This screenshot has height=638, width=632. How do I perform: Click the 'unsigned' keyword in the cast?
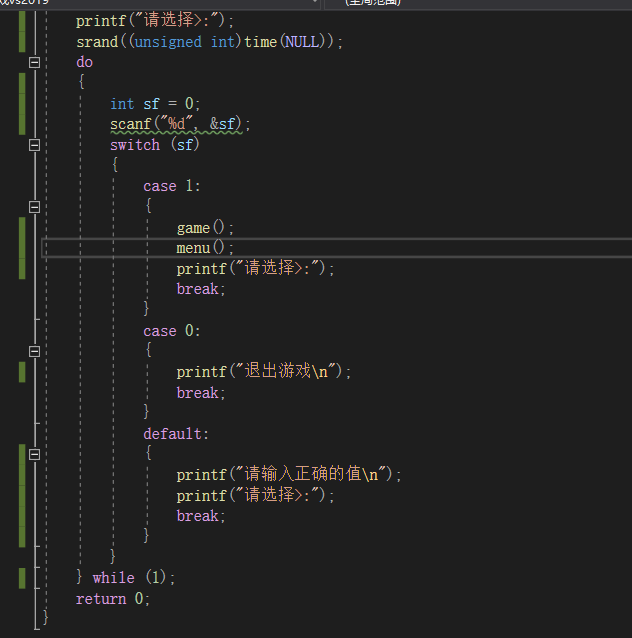pyautogui.click(x=168, y=42)
